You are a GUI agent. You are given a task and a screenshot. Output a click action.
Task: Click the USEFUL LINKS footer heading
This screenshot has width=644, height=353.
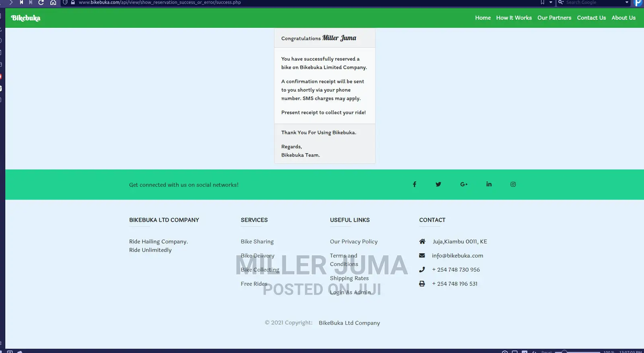pyautogui.click(x=350, y=220)
